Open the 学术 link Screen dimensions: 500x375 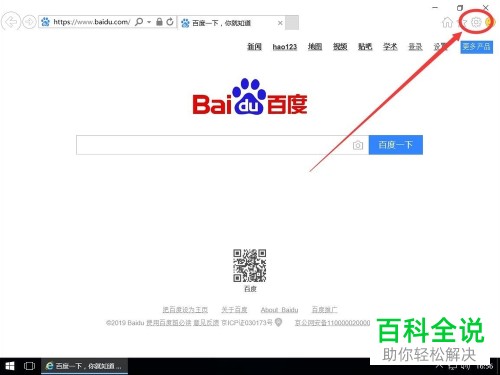coord(390,47)
